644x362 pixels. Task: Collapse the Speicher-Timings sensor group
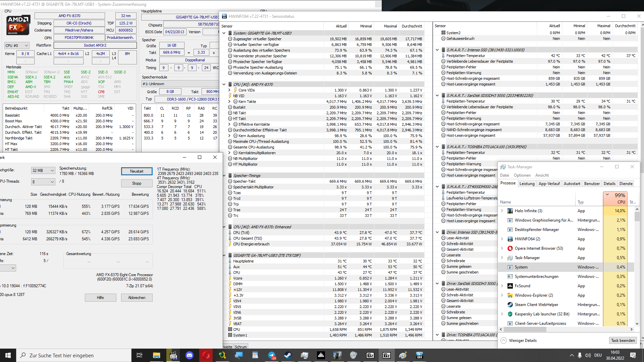click(224, 176)
